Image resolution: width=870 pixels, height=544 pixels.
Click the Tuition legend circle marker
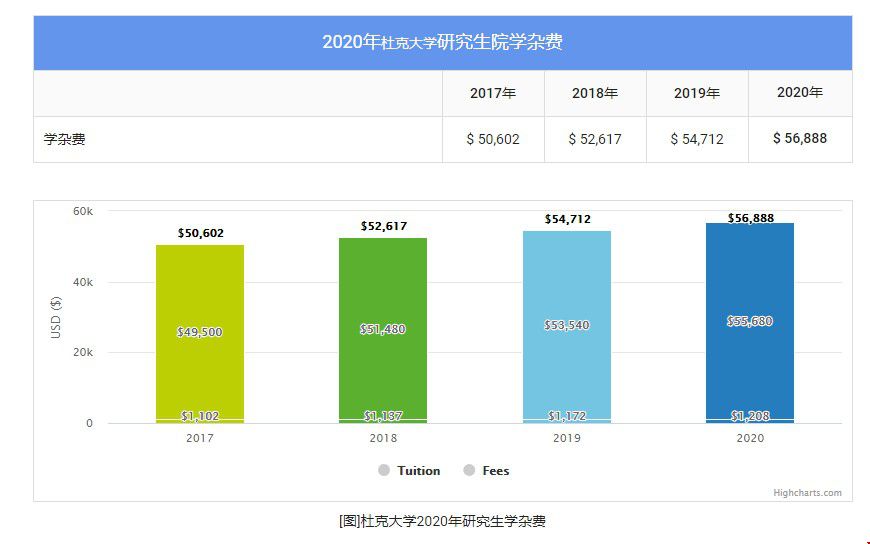coord(384,470)
